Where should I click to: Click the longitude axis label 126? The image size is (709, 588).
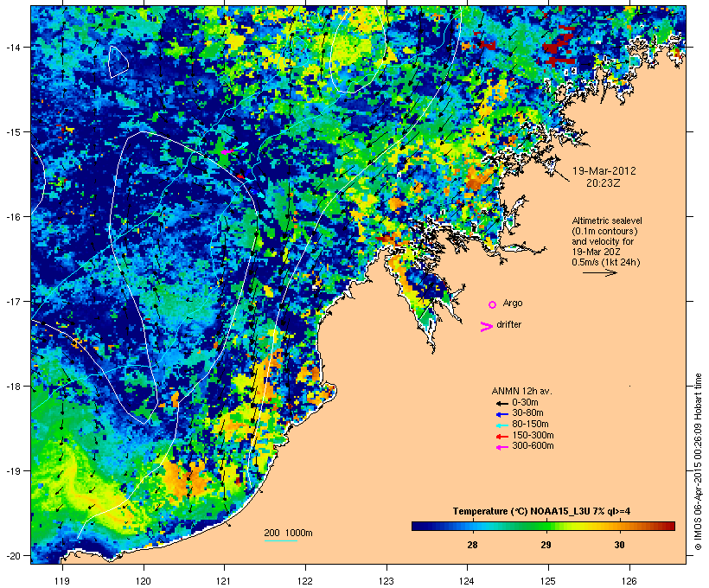click(x=629, y=581)
